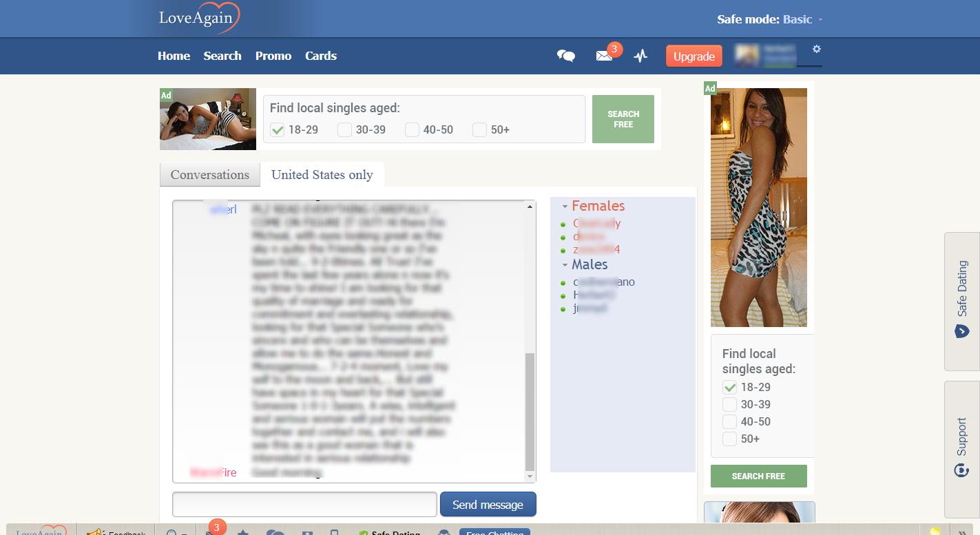Click the LoveAgain heart logo in header

(199, 18)
